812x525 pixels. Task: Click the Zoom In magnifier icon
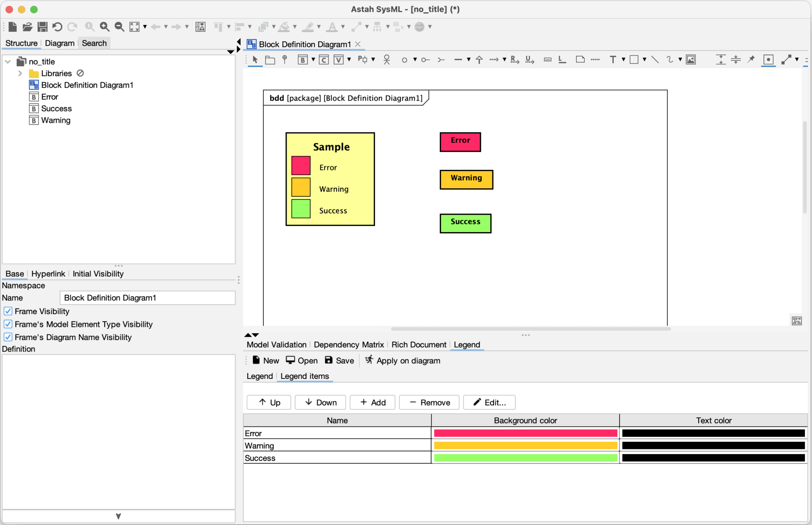(x=104, y=27)
